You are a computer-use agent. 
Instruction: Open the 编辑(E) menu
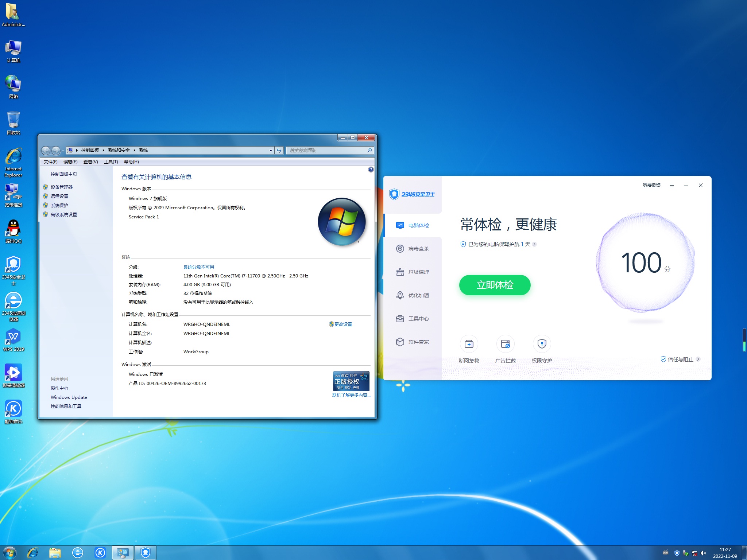coord(70,162)
